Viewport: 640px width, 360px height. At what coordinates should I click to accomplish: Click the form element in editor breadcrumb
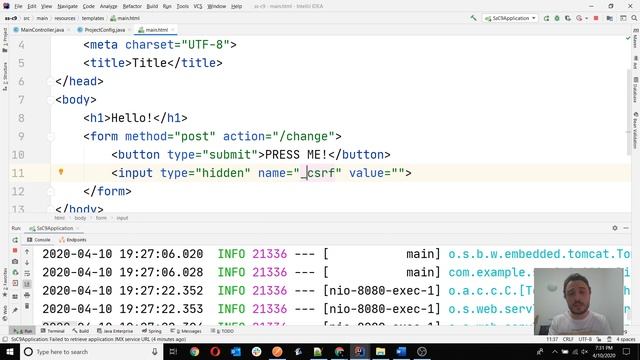point(101,218)
